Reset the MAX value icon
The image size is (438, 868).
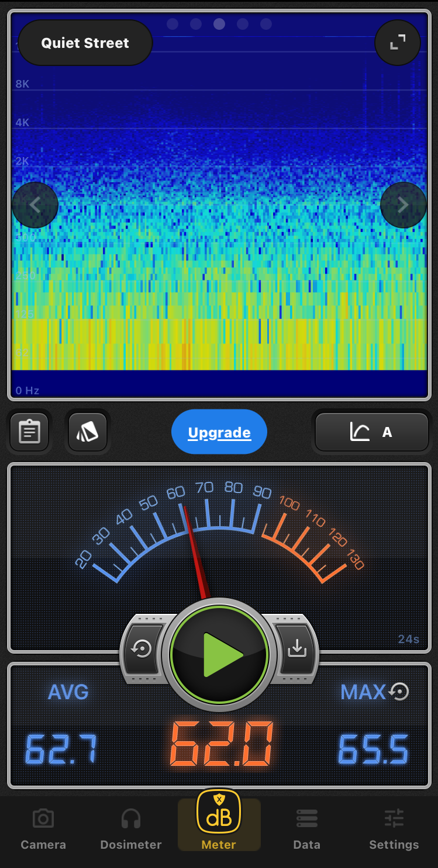click(x=399, y=692)
